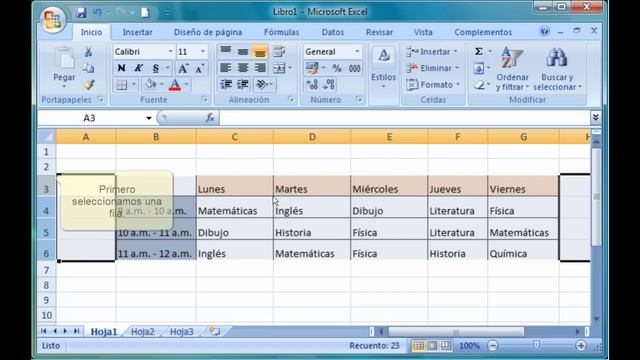
Task: Click Eliminar button in Celdas group
Action: click(x=433, y=68)
